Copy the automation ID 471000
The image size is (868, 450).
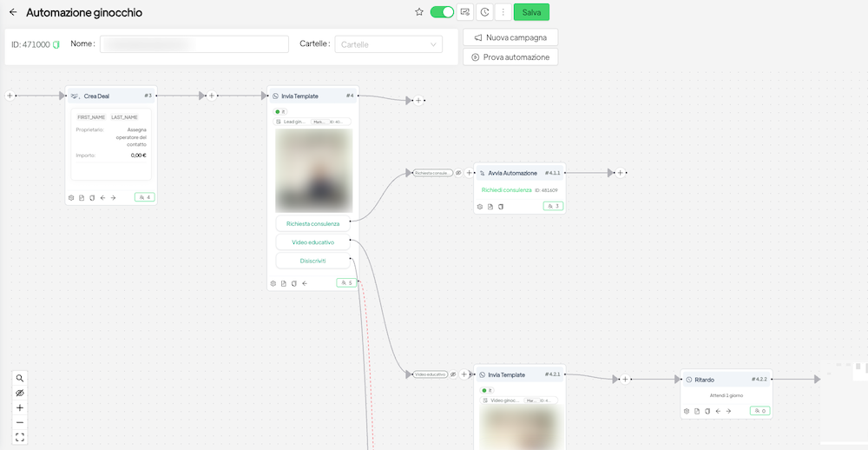(56, 44)
